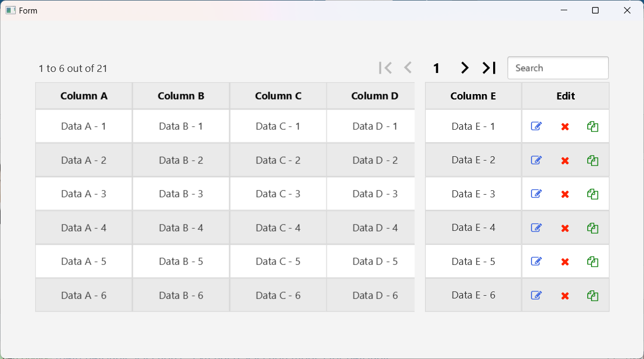Select the Data D - 5 cell

(x=375, y=262)
